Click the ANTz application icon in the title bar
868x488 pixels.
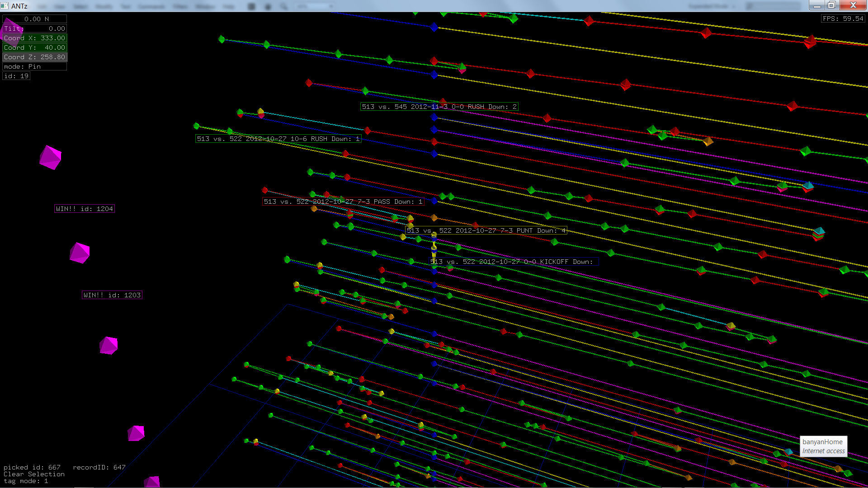pyautogui.click(x=5, y=6)
